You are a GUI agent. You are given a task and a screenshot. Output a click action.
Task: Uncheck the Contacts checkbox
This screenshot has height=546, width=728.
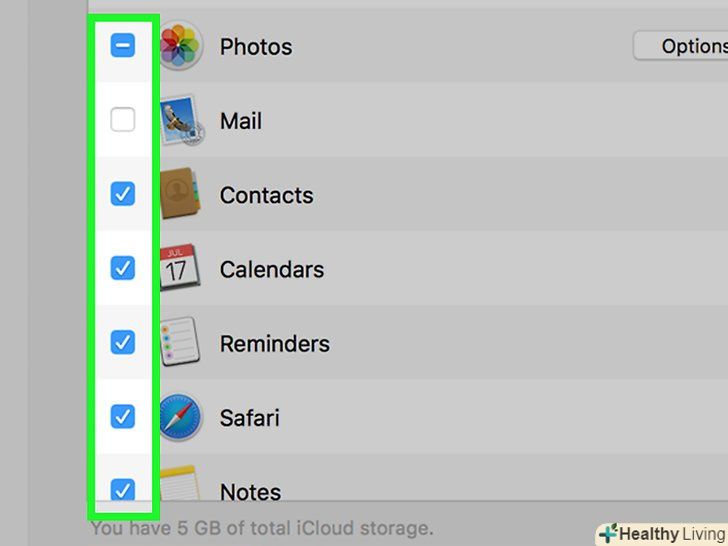[x=122, y=195]
